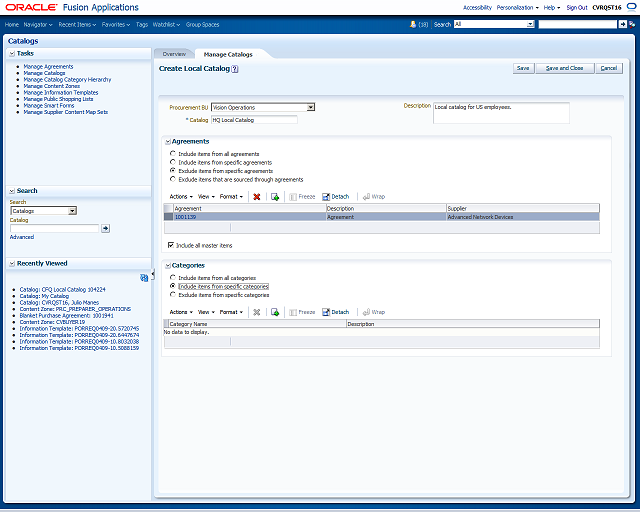Collapse the left pane splitter arrow
Viewport: 640px width, 512px height.
click(153, 274)
